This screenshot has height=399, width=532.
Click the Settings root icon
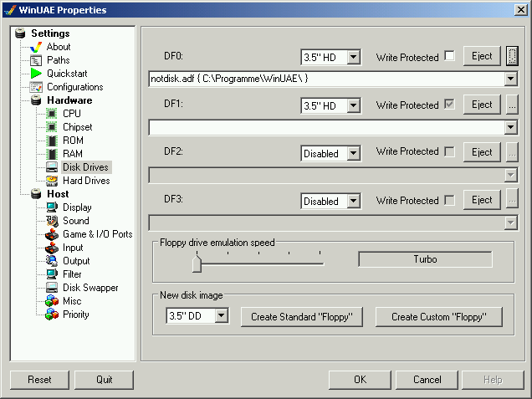coord(20,33)
